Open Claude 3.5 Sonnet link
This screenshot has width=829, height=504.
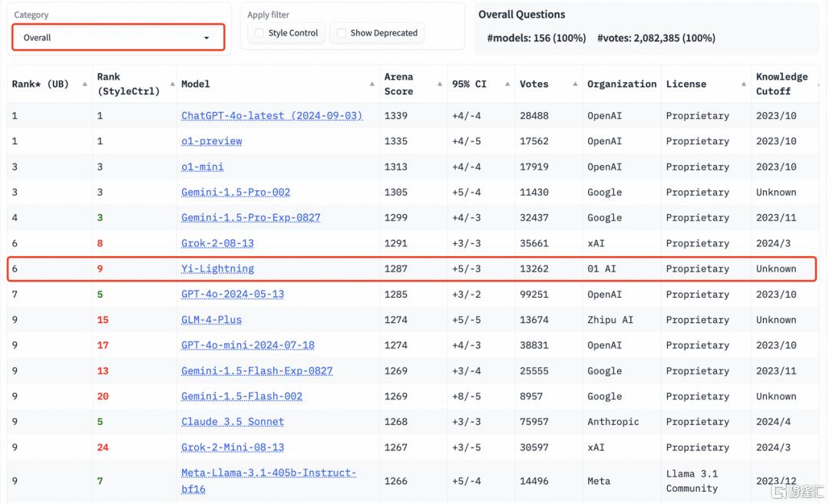(233, 422)
